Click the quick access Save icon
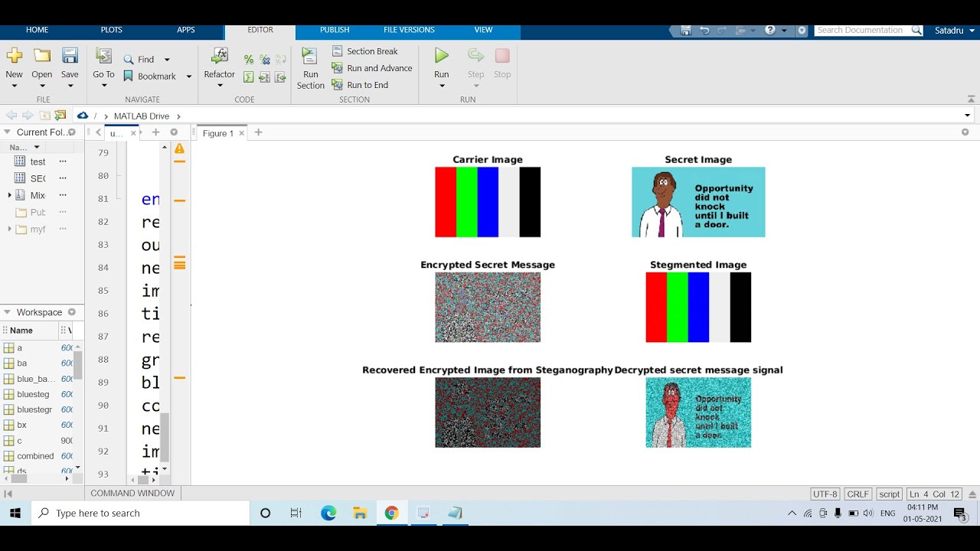The width and height of the screenshot is (980, 551). click(685, 31)
